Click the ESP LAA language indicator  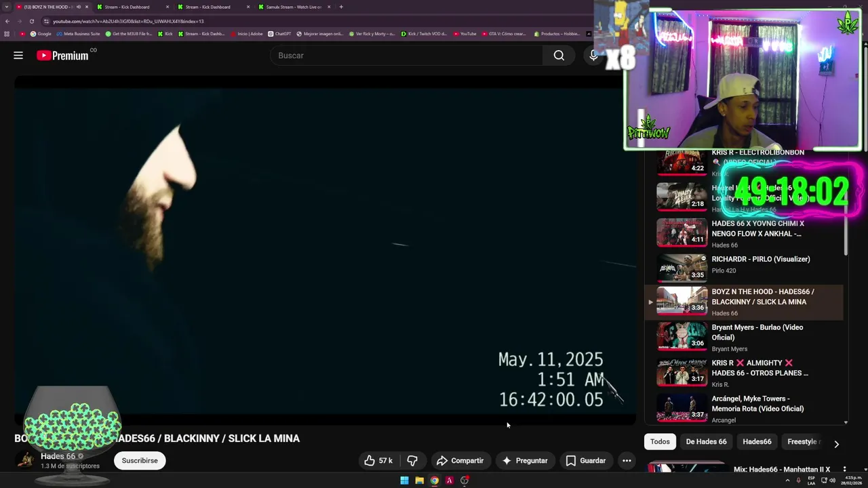[x=811, y=481]
